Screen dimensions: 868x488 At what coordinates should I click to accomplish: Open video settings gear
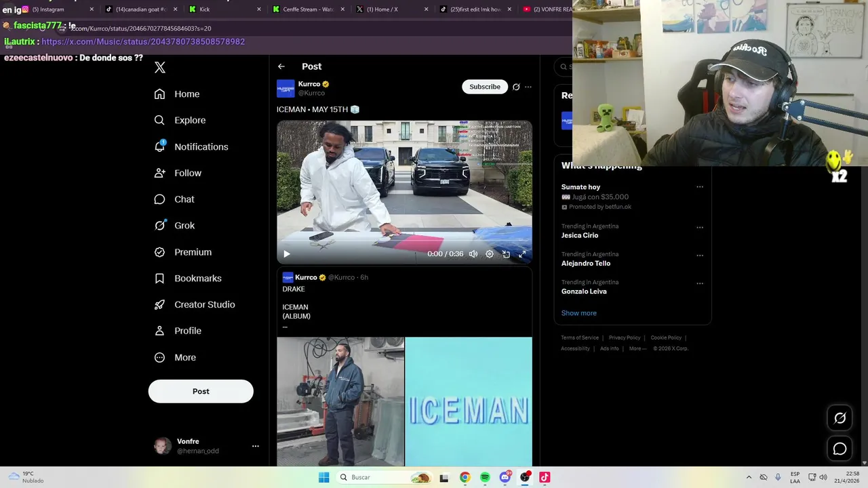490,254
